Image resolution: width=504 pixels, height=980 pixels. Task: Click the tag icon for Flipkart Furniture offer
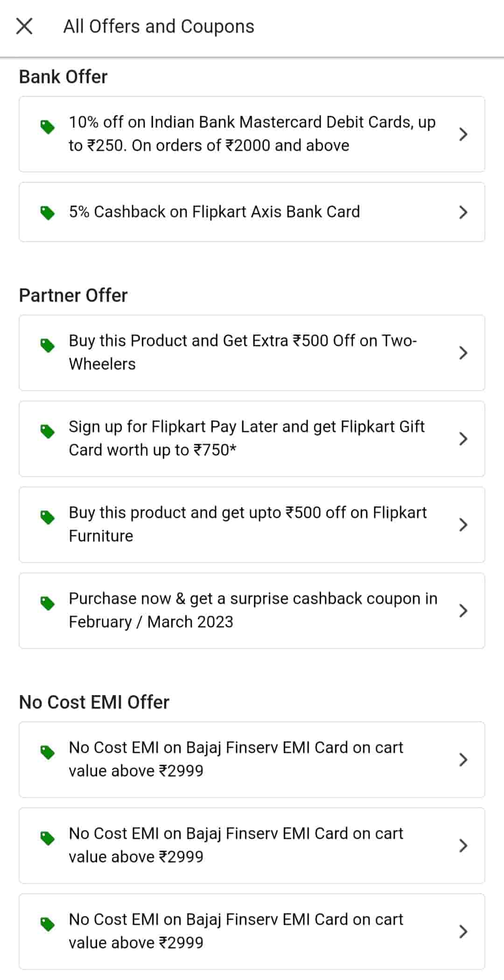pyautogui.click(x=48, y=517)
